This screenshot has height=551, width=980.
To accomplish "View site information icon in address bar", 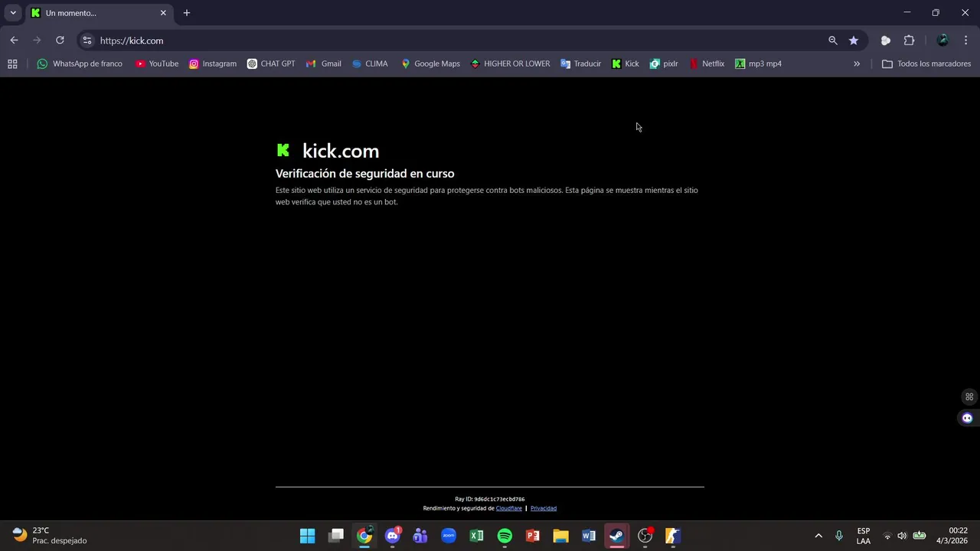I will [x=87, y=41].
